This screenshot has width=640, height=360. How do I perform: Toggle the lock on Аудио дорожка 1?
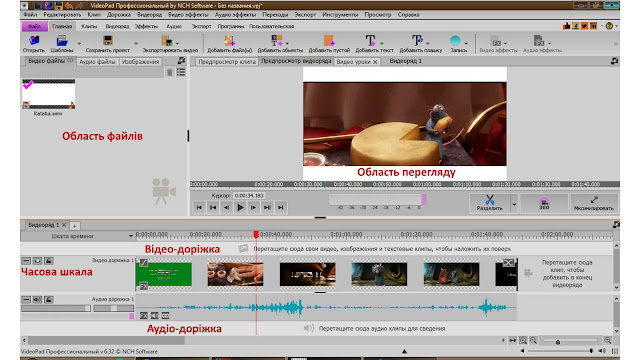pos(48,300)
